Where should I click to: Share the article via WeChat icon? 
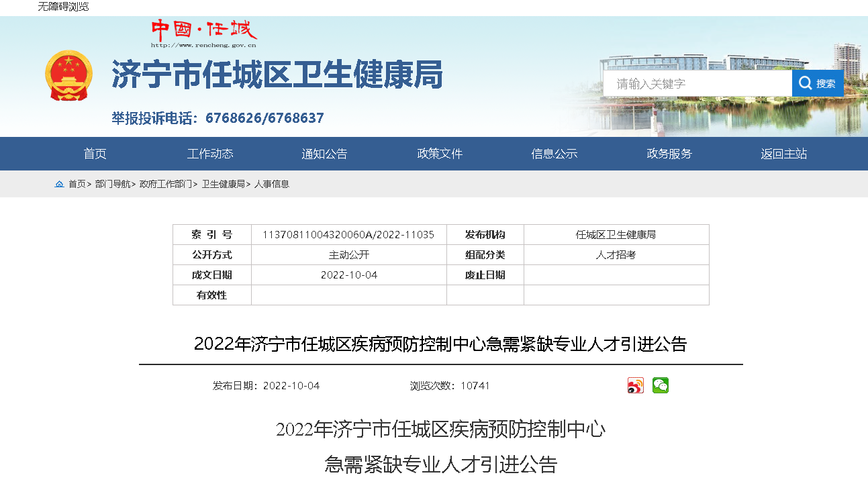(661, 385)
